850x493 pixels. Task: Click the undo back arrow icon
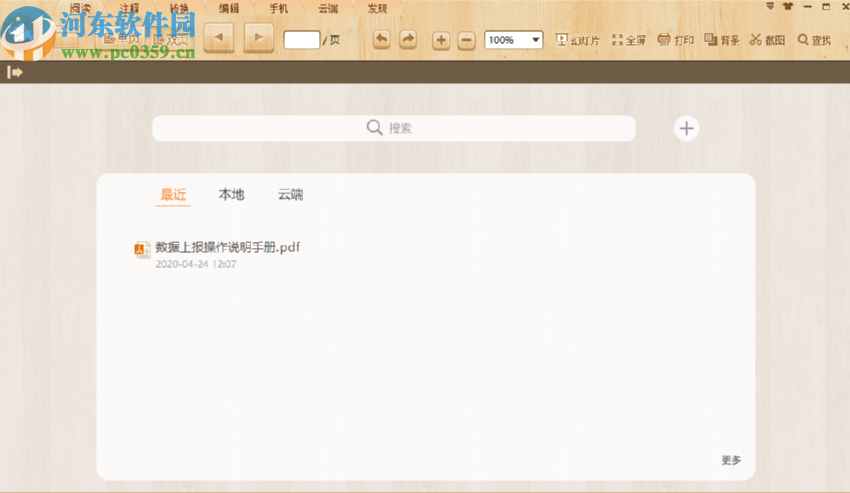(x=382, y=39)
